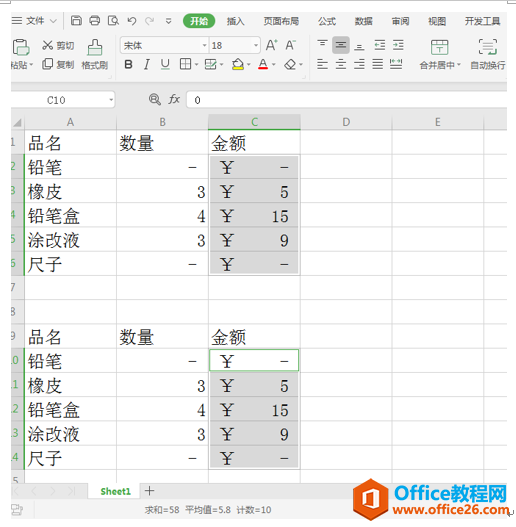Select column D header
516x527 pixels.
click(346, 122)
